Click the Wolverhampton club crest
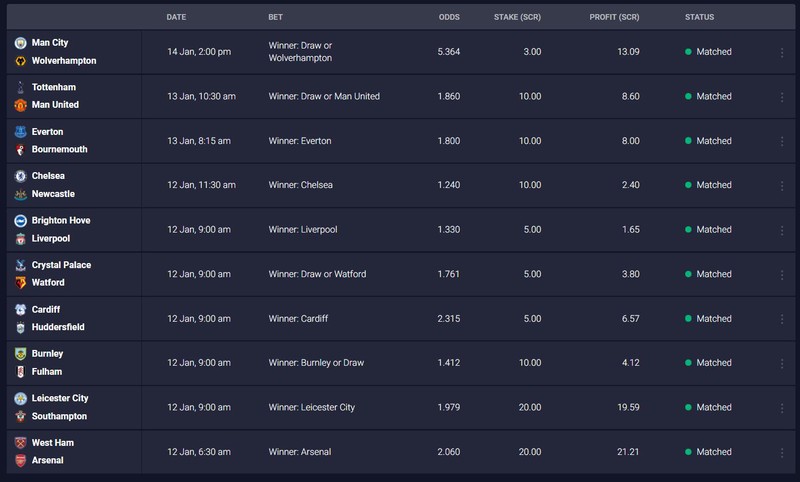800x482 pixels. point(20,61)
